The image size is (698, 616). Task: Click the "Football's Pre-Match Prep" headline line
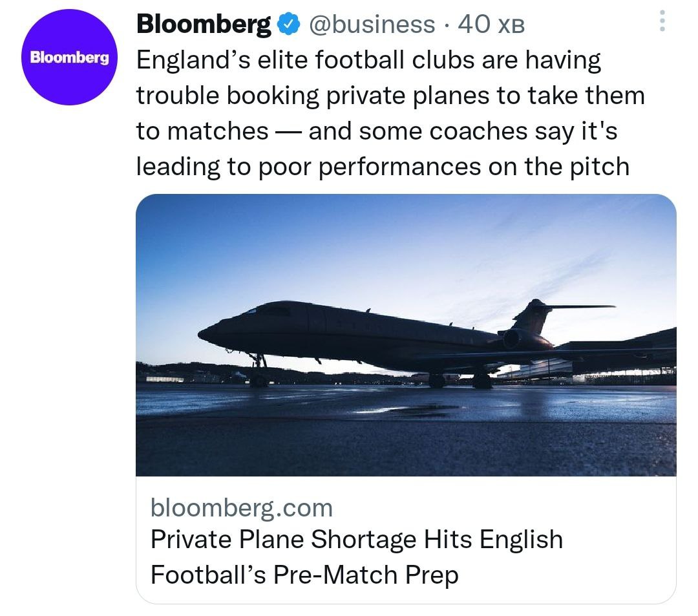pyautogui.click(x=304, y=575)
